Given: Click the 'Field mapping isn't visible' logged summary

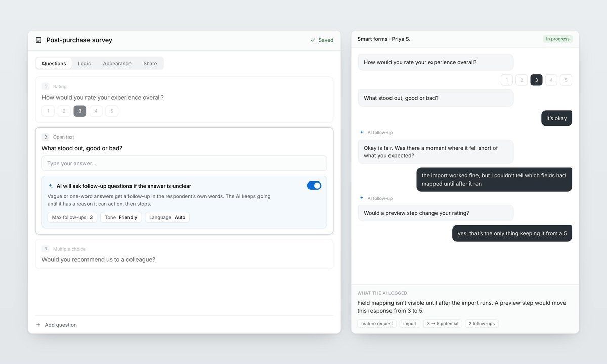Looking at the screenshot, I should 462,307.
